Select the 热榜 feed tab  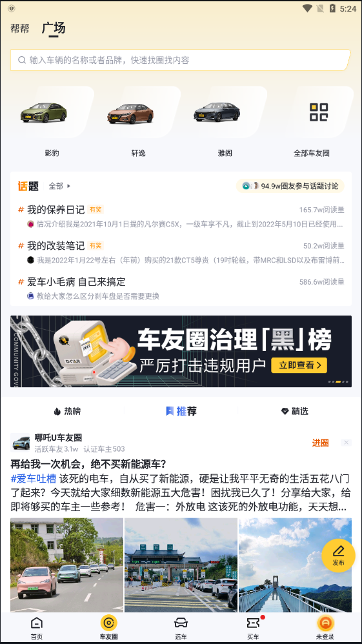click(x=66, y=411)
